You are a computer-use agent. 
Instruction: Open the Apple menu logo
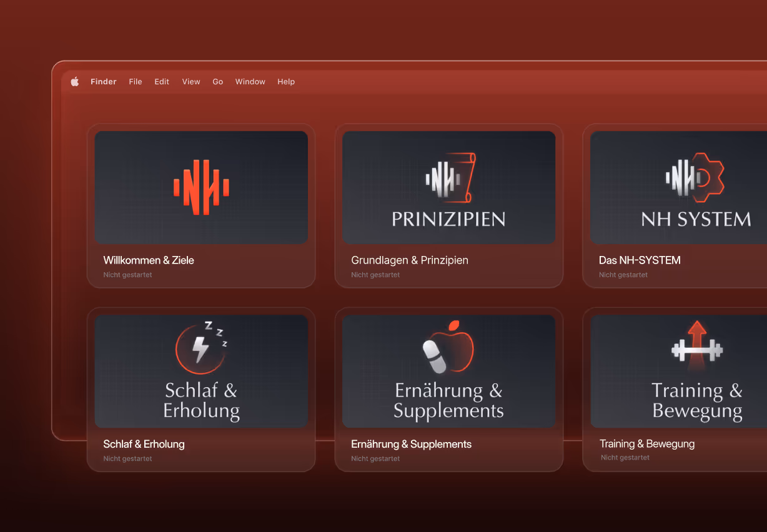coord(75,82)
